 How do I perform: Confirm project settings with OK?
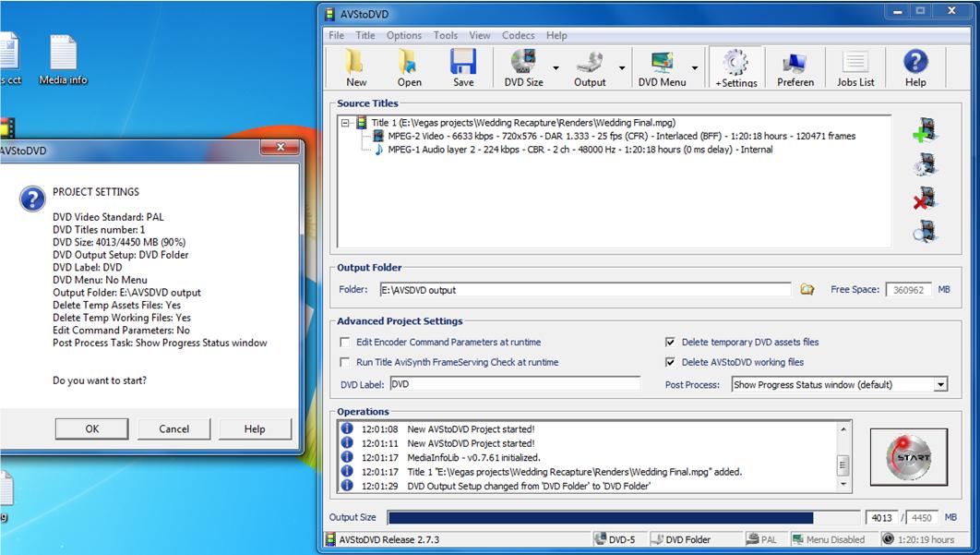coord(92,428)
